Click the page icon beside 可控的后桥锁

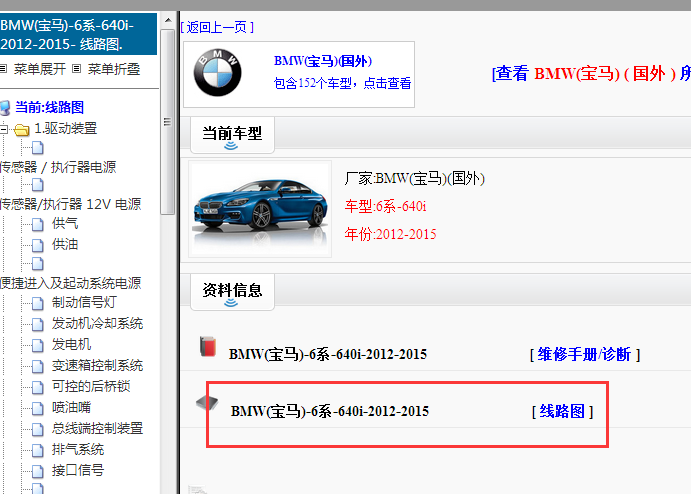click(37, 387)
